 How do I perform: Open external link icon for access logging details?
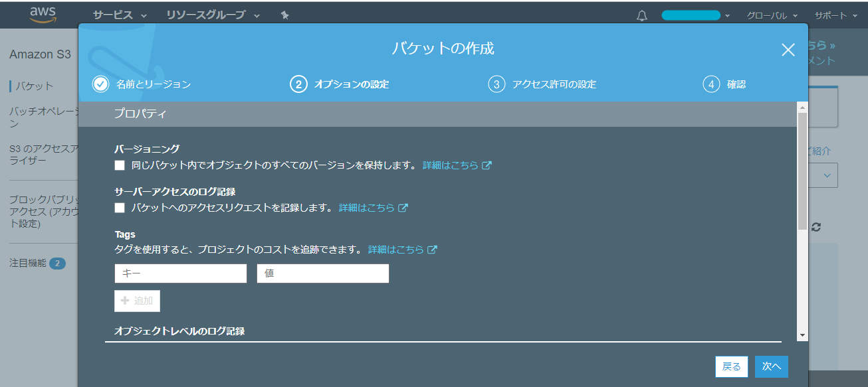(403, 208)
